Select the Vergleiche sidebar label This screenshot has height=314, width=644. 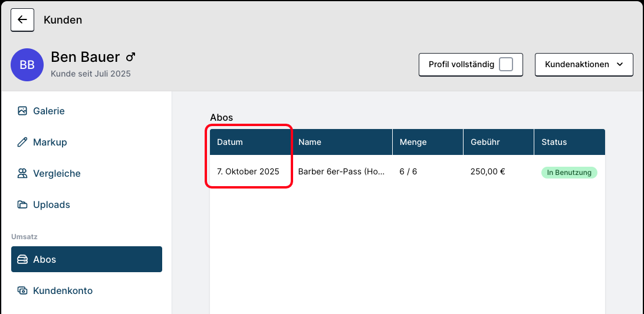coord(57,173)
